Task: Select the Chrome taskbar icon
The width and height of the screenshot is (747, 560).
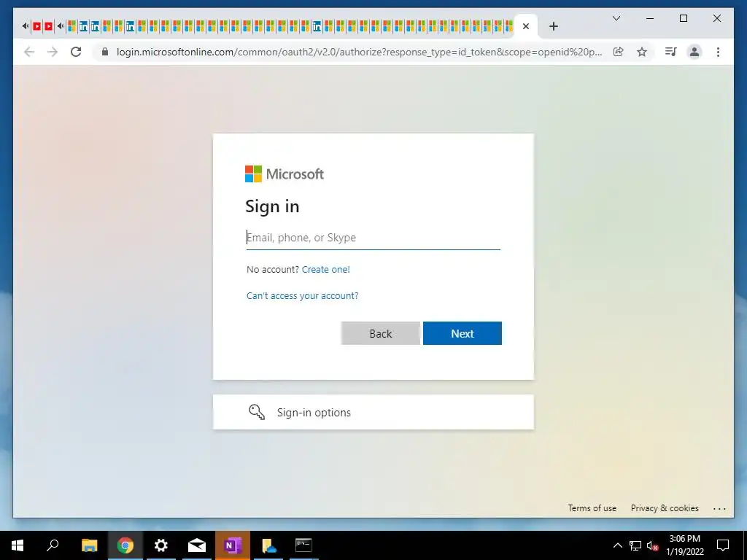Action: point(125,545)
